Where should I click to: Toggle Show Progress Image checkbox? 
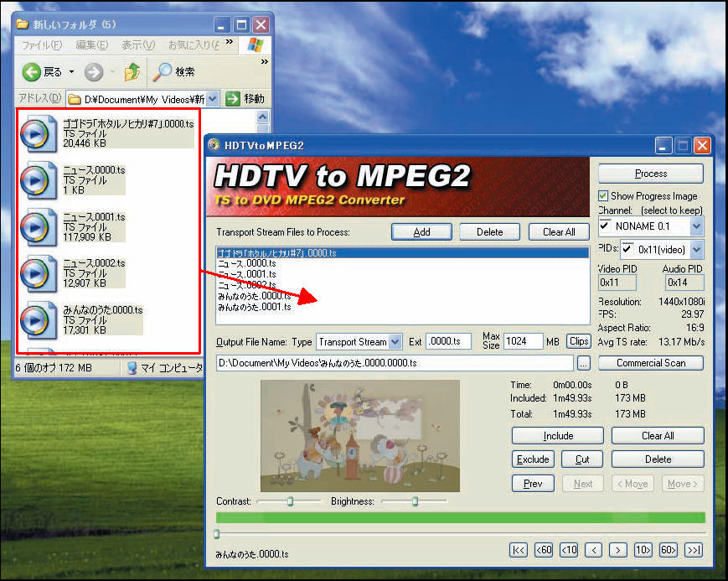pos(603,195)
